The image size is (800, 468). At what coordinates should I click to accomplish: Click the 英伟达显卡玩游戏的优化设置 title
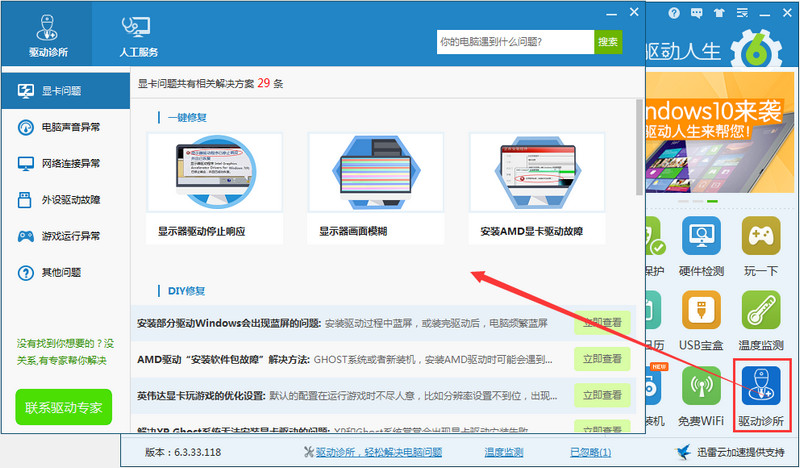201,396
